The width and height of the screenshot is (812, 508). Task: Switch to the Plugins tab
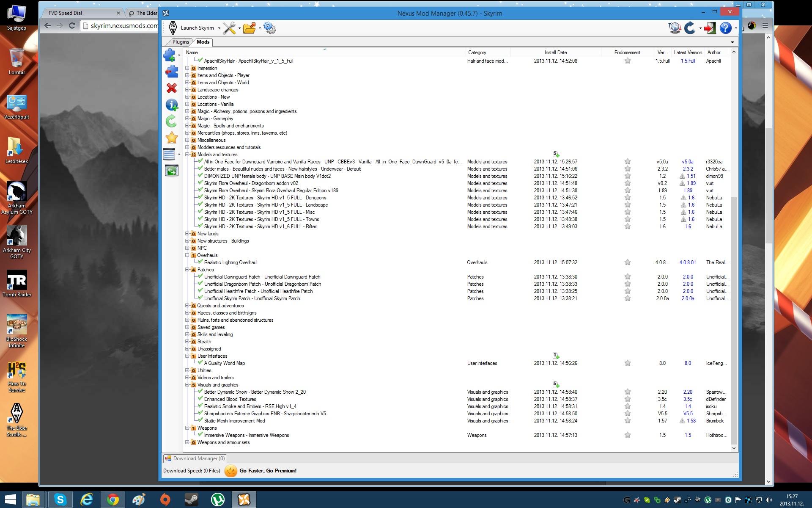[181, 42]
